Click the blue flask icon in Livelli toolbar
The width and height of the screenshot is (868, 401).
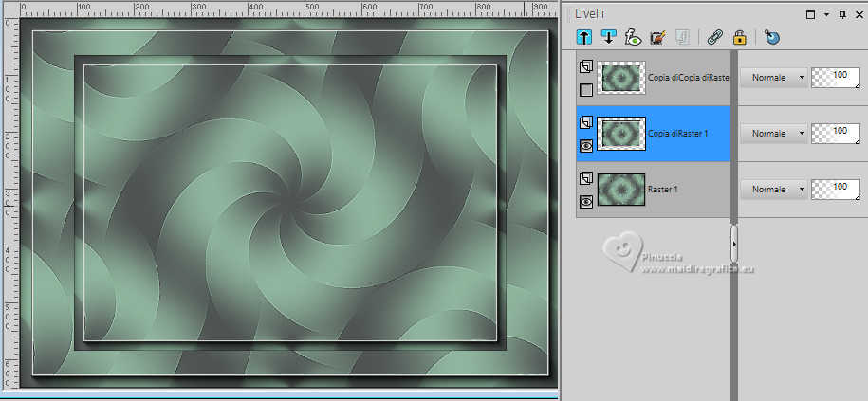[x=772, y=37]
